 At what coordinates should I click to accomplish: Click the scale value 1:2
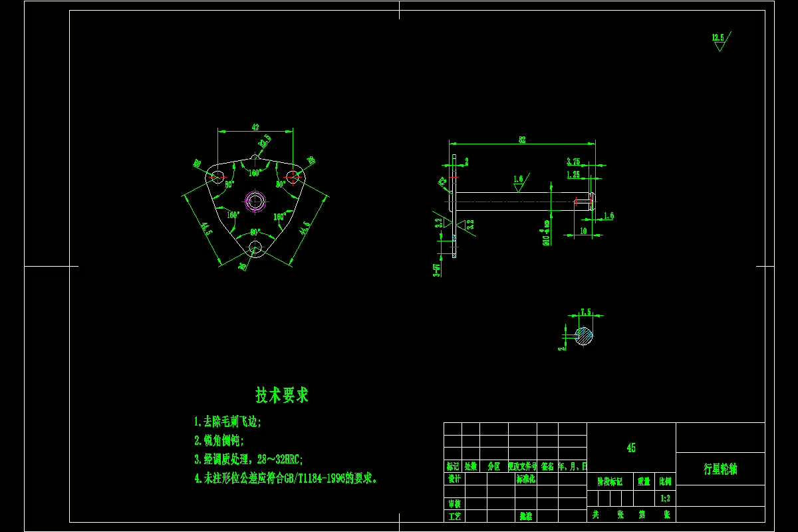(665, 497)
